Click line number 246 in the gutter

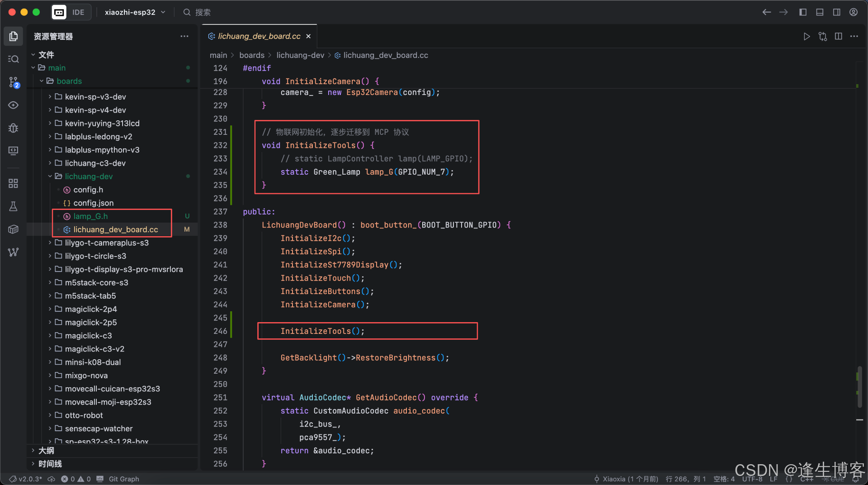click(220, 331)
